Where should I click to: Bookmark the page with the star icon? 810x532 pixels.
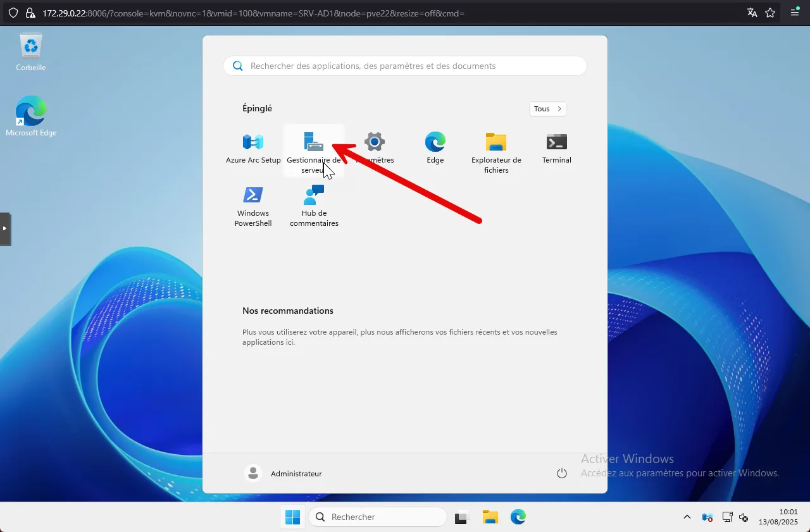coord(770,13)
